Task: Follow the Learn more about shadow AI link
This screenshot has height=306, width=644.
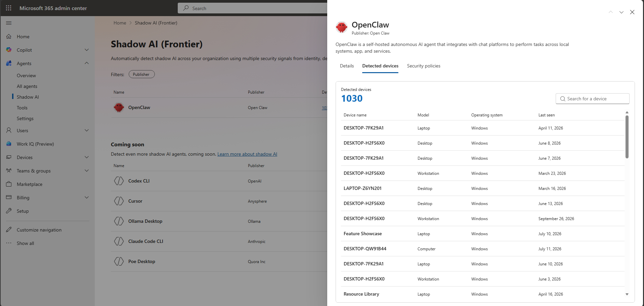Action: point(247,154)
